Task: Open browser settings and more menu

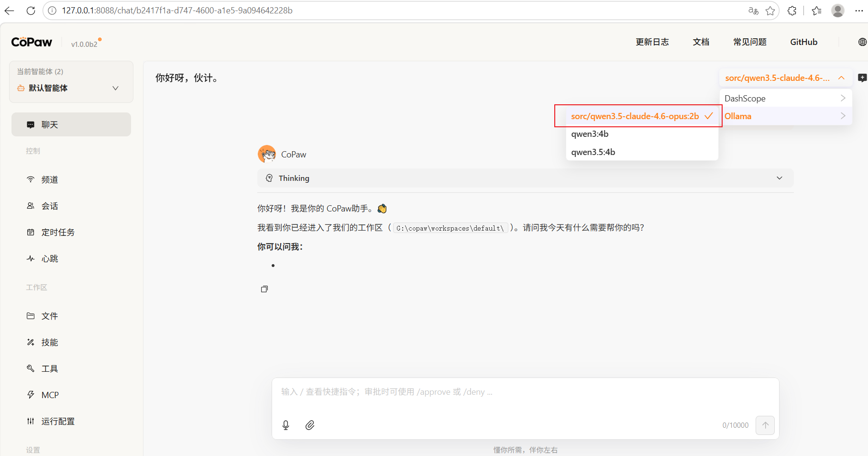Action: [859, 11]
